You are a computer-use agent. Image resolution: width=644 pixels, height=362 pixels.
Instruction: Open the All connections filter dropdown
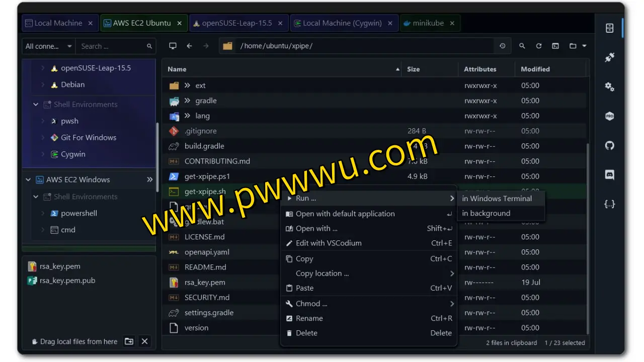[x=49, y=46]
